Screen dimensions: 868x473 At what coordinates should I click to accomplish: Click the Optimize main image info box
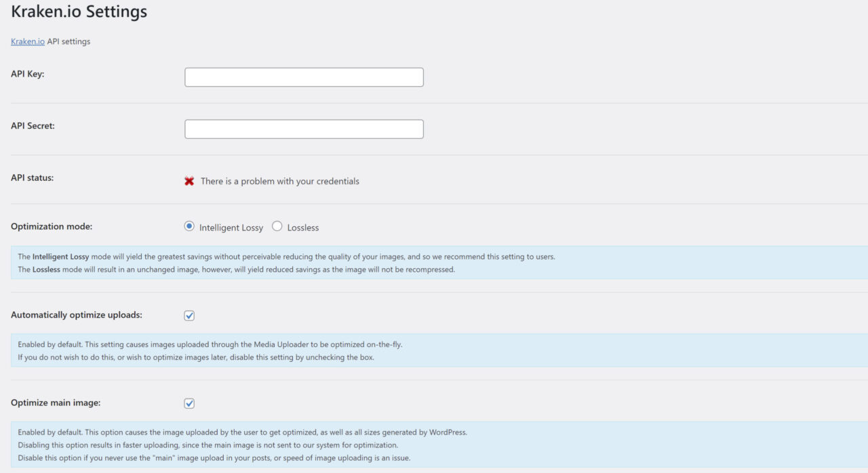point(237,445)
